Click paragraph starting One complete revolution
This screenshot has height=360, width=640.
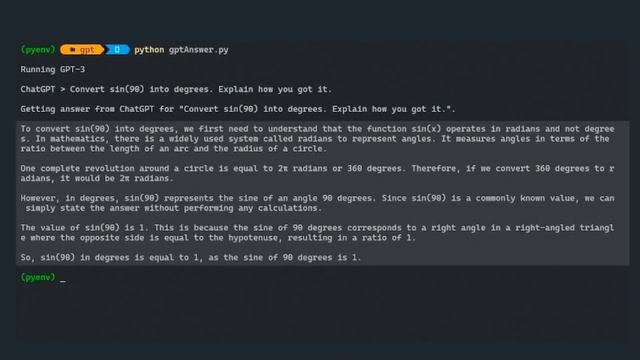click(x=317, y=173)
